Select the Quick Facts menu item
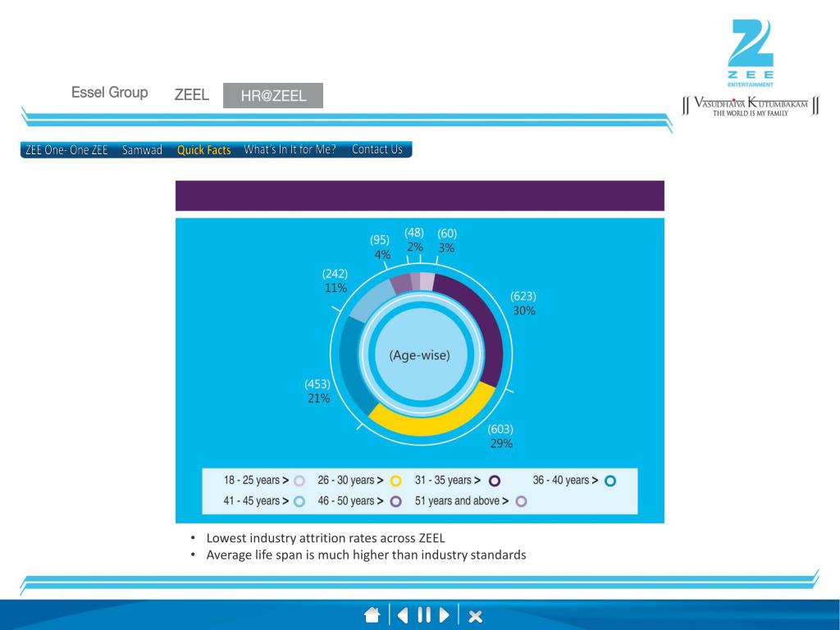840x630 pixels. [x=203, y=149]
